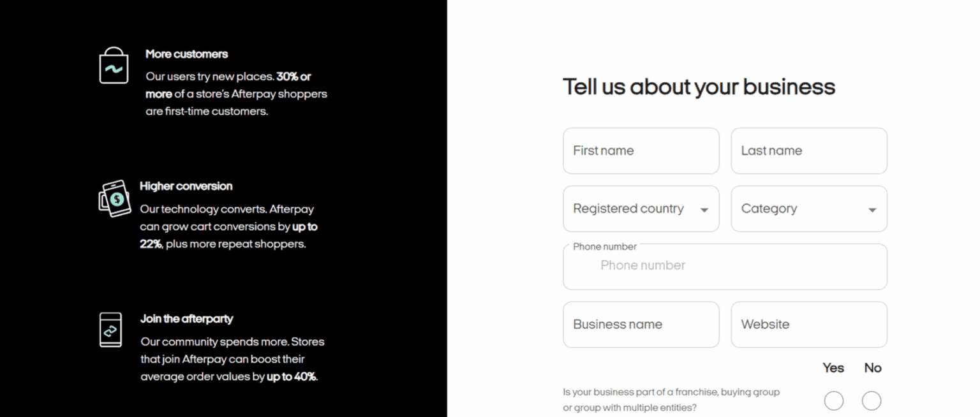Click the Yes label above the radio buttons
The height and width of the screenshot is (417, 980).
(833, 368)
